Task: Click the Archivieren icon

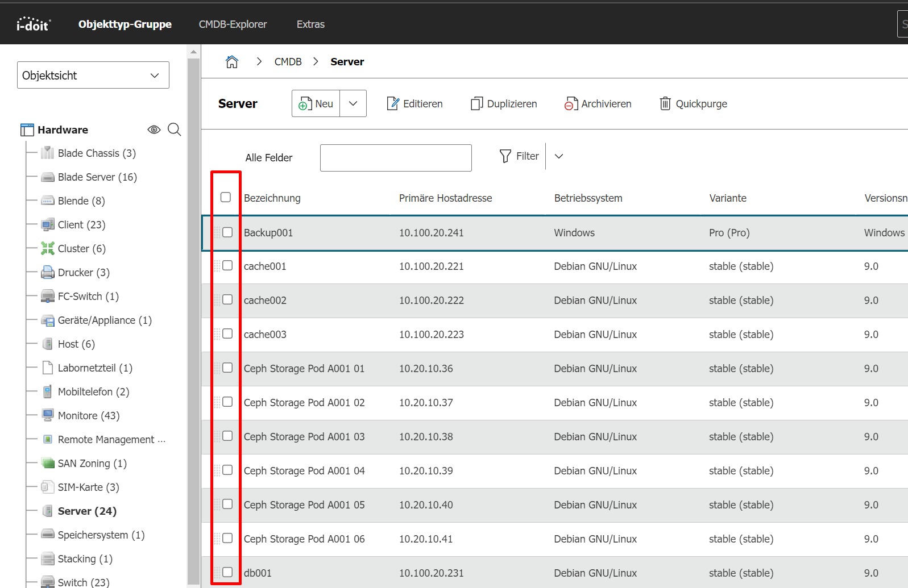Action: point(571,104)
